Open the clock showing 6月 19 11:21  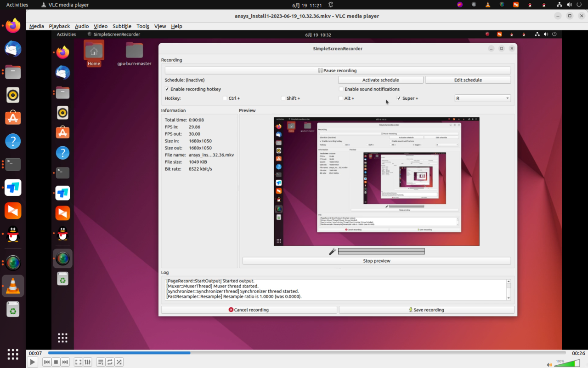pos(306,5)
